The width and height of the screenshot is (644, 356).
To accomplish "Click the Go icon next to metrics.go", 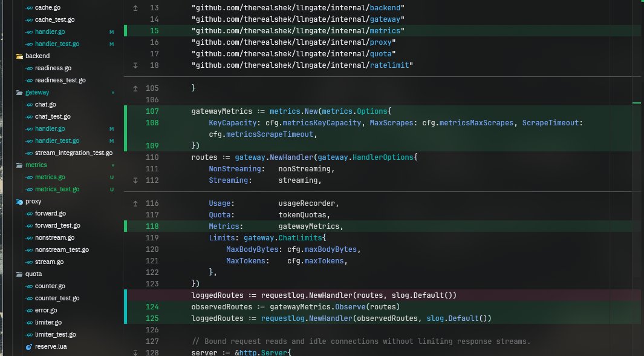I will 29,177.
